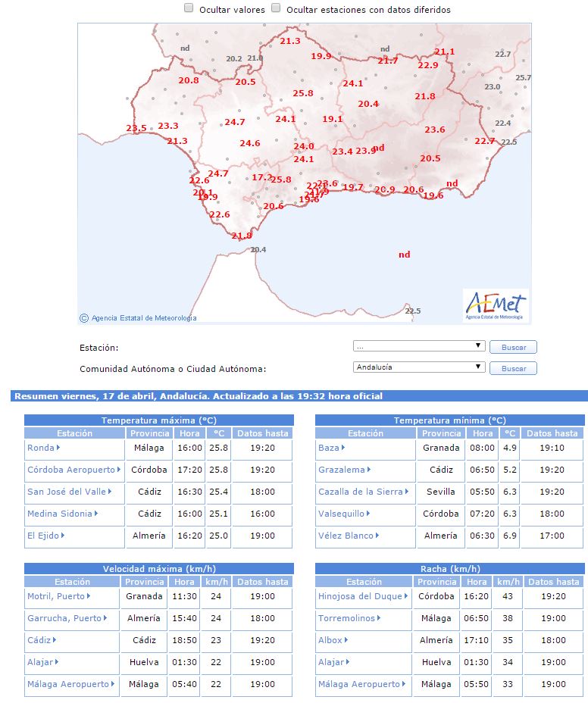This screenshot has width=588, height=703.
Task: Click the AEMet logo on the map
Action: [496, 306]
